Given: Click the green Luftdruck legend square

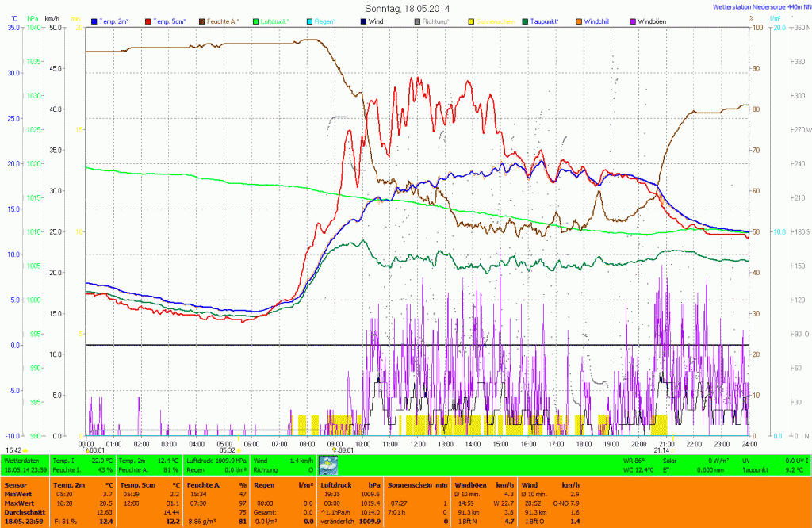Looking at the screenshot, I should tap(255, 20).
